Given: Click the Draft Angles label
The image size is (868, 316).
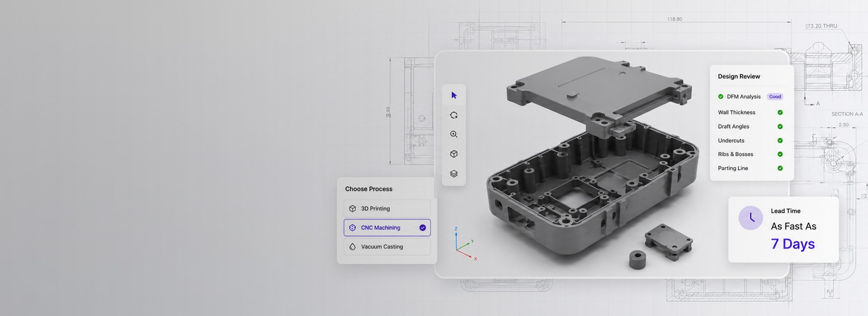Looking at the screenshot, I should click(x=733, y=126).
